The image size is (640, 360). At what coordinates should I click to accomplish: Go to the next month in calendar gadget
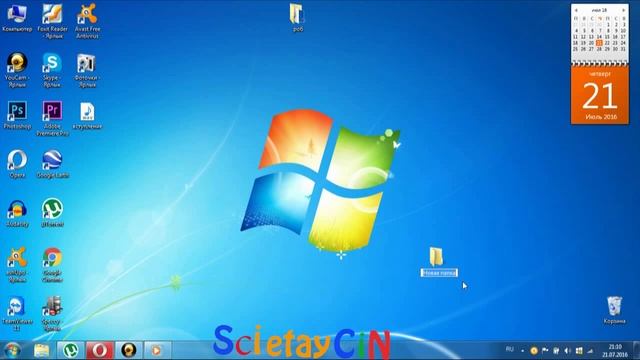623,10
